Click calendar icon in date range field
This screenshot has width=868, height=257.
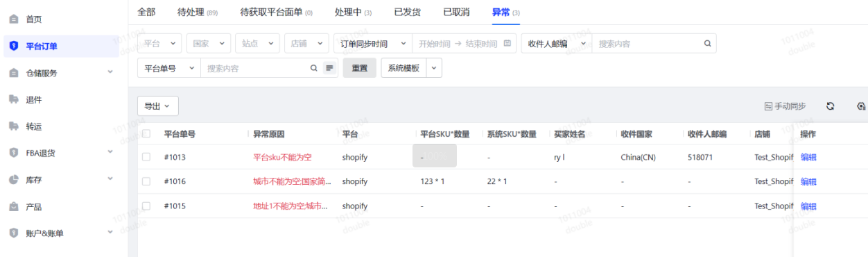click(507, 43)
